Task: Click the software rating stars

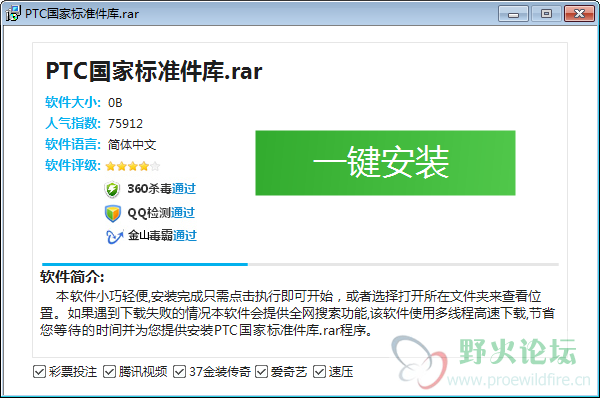Action: pos(133,166)
